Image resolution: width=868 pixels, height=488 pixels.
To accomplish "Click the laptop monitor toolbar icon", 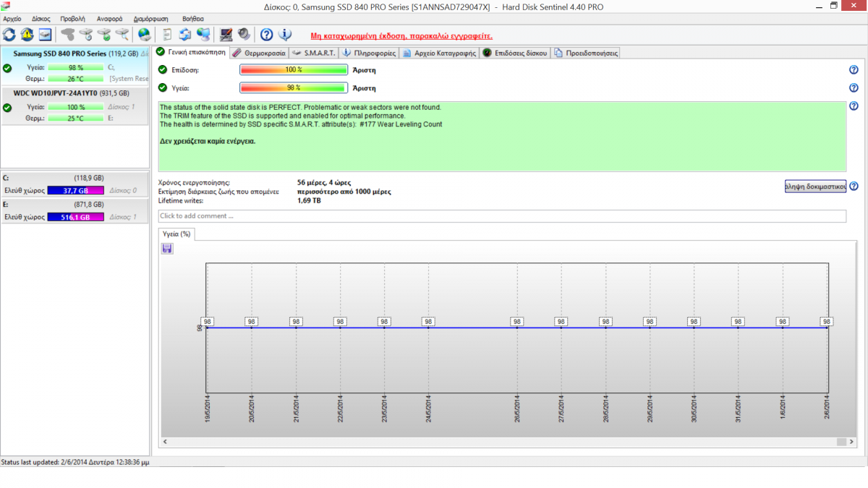I will 226,34.
